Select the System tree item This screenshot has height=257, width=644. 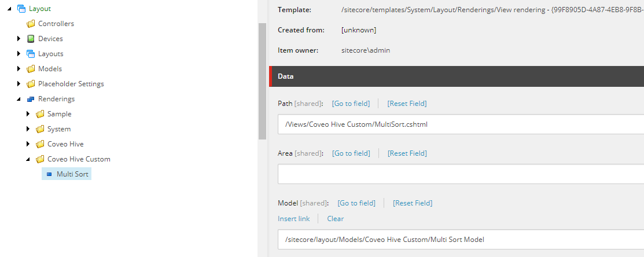pos(59,129)
